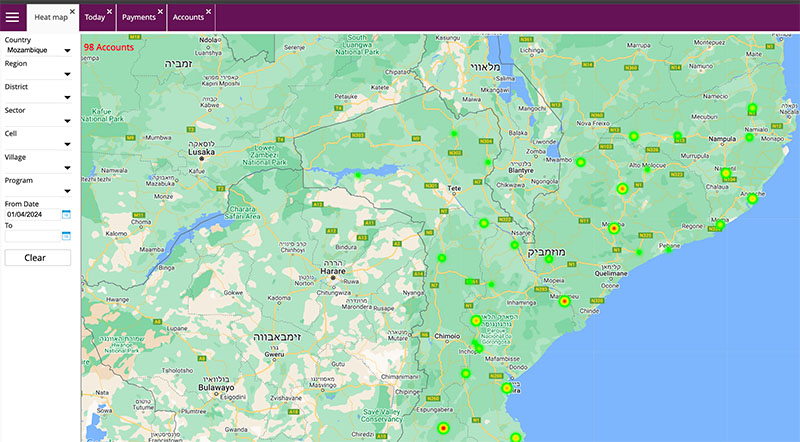This screenshot has width=800, height=442.
Task: Open the To date calendar picker
Action: click(x=66, y=236)
